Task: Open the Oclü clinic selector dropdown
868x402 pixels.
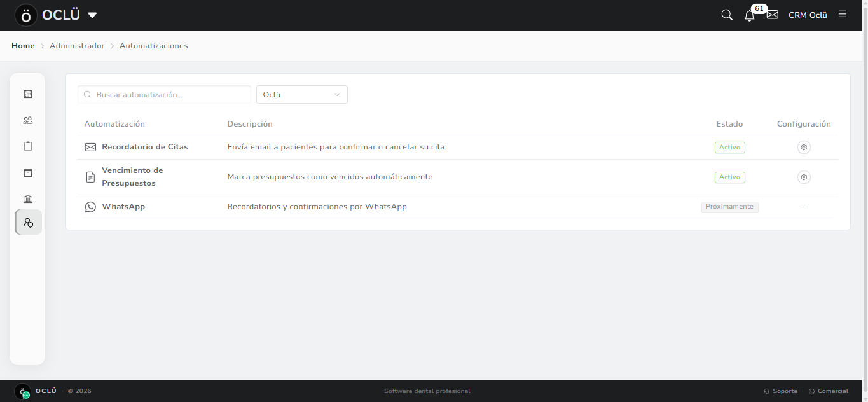Action: (x=302, y=95)
